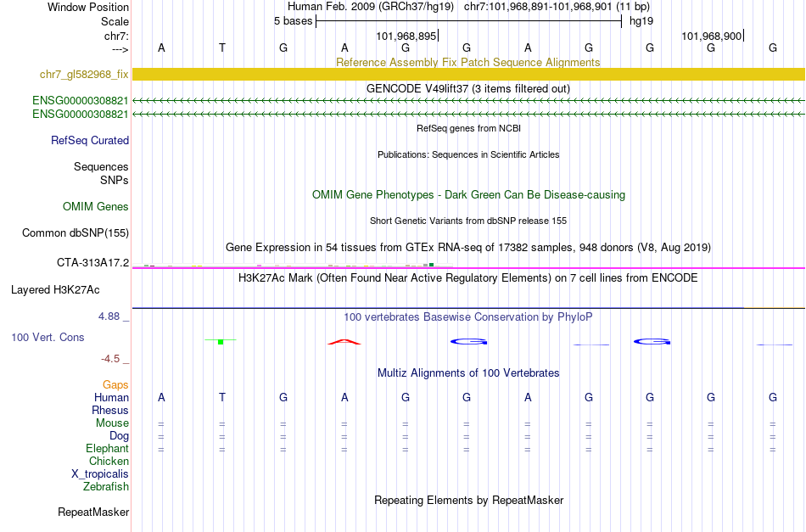The width and height of the screenshot is (806, 532).
Task: Click the upper ENSG00000308821 transcript label
Action: point(81,100)
